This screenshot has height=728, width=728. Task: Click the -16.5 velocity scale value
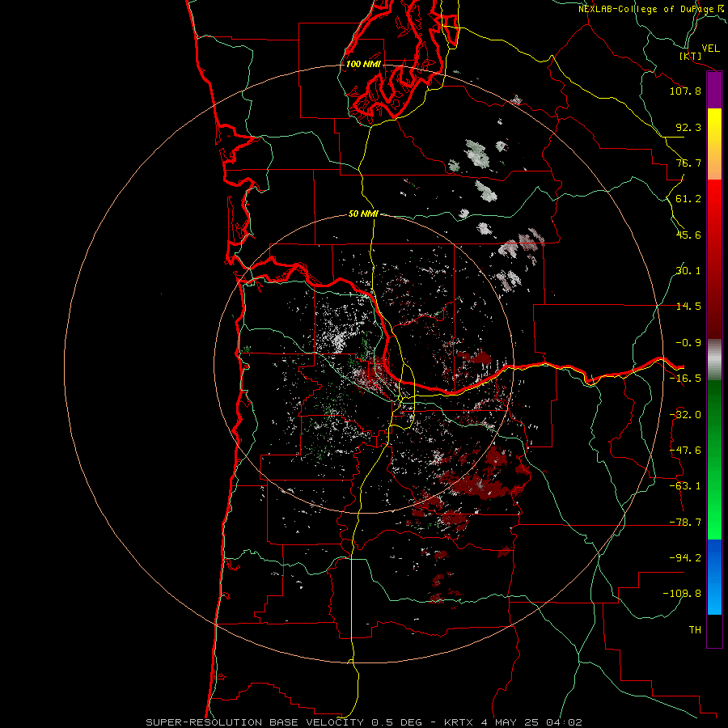coord(685,379)
